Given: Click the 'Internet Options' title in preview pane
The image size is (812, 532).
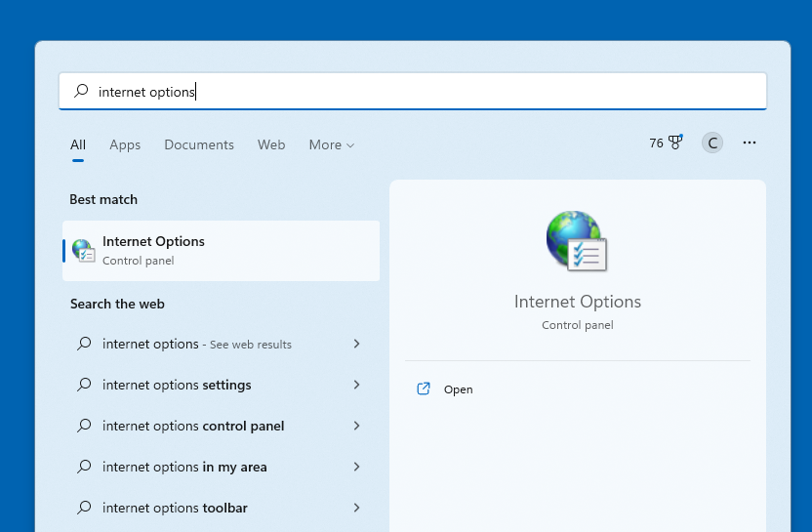Looking at the screenshot, I should (578, 302).
